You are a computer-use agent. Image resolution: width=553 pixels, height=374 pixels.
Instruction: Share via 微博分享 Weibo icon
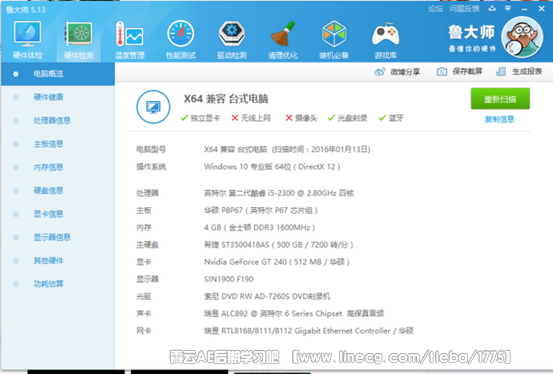click(x=397, y=72)
